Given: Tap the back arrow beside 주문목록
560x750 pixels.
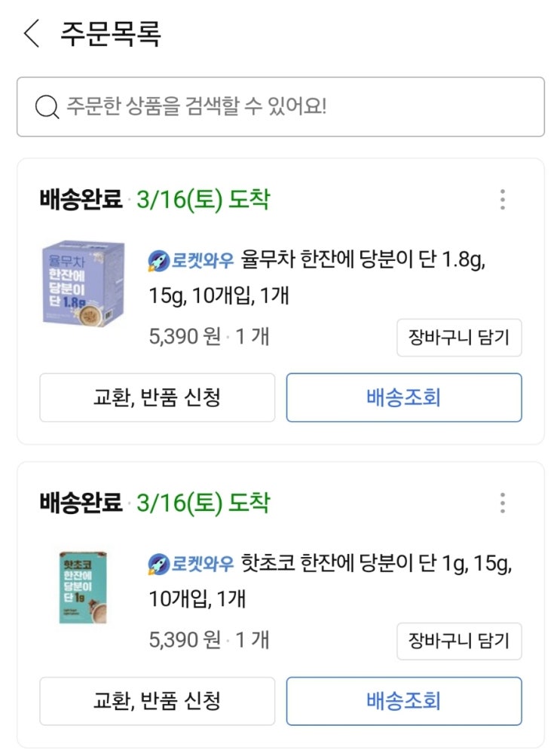Looking at the screenshot, I should tap(32, 33).
